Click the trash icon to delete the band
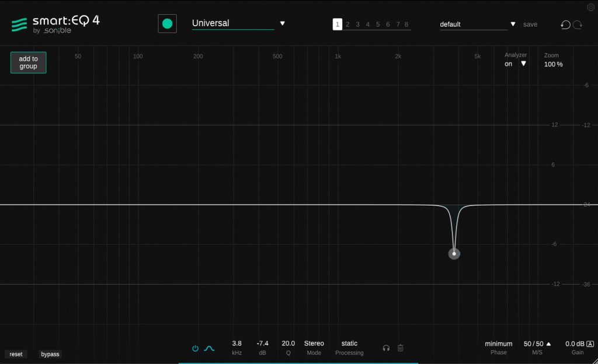 coord(401,348)
